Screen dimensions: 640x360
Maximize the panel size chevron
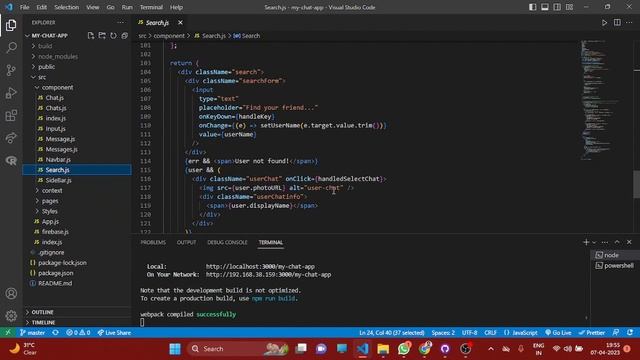coord(617,242)
